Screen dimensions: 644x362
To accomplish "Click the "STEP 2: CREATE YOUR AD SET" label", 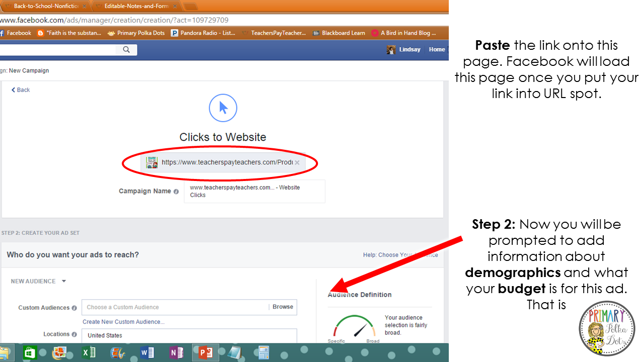I will click(40, 233).
